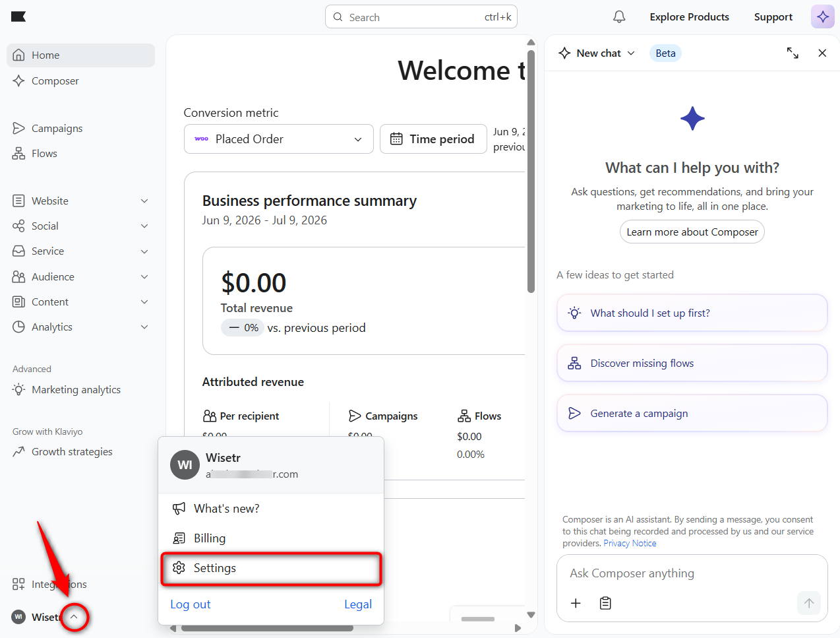
Task: Click the Integrations grid icon
Action: [x=18, y=585]
